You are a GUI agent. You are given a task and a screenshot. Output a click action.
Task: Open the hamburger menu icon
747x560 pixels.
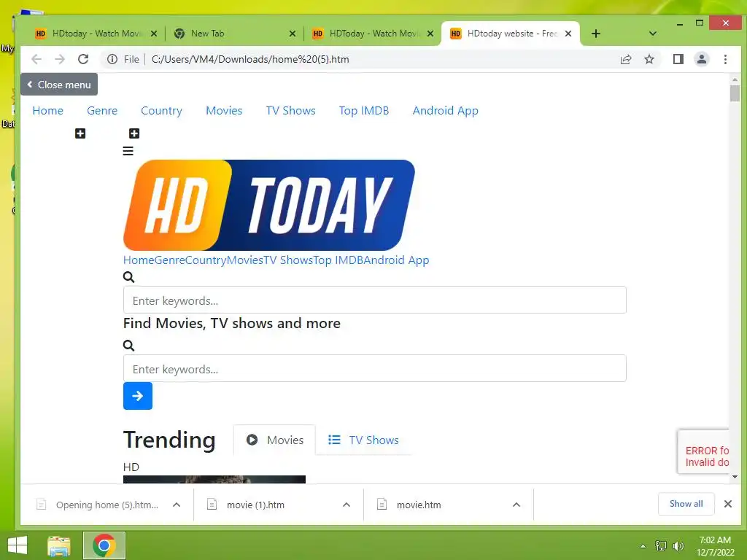click(128, 151)
